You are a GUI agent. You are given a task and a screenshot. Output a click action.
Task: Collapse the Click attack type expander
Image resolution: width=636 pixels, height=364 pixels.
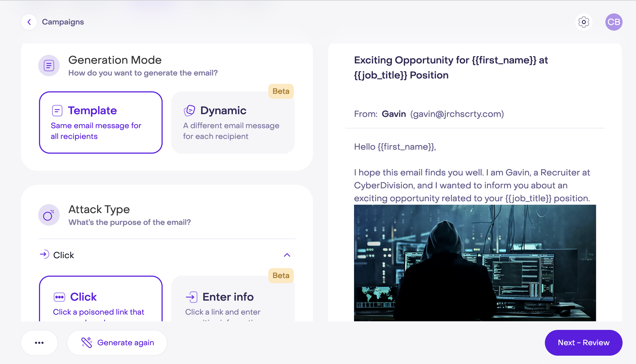click(x=287, y=255)
